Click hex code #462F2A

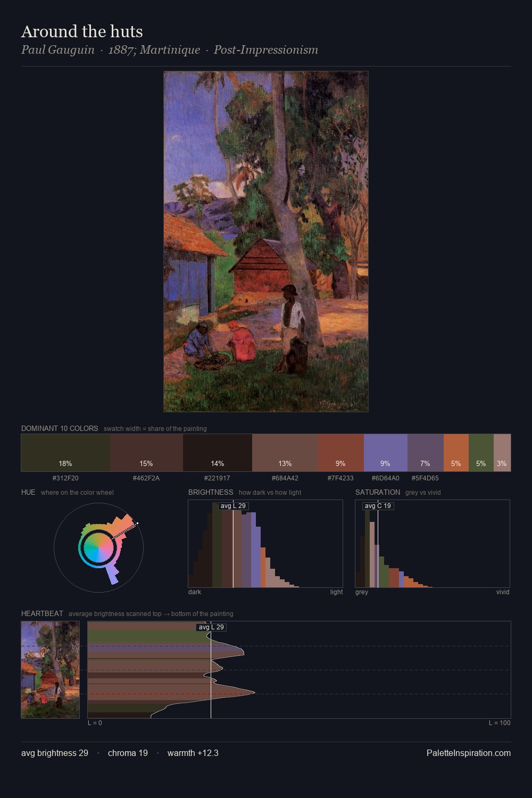[146, 478]
